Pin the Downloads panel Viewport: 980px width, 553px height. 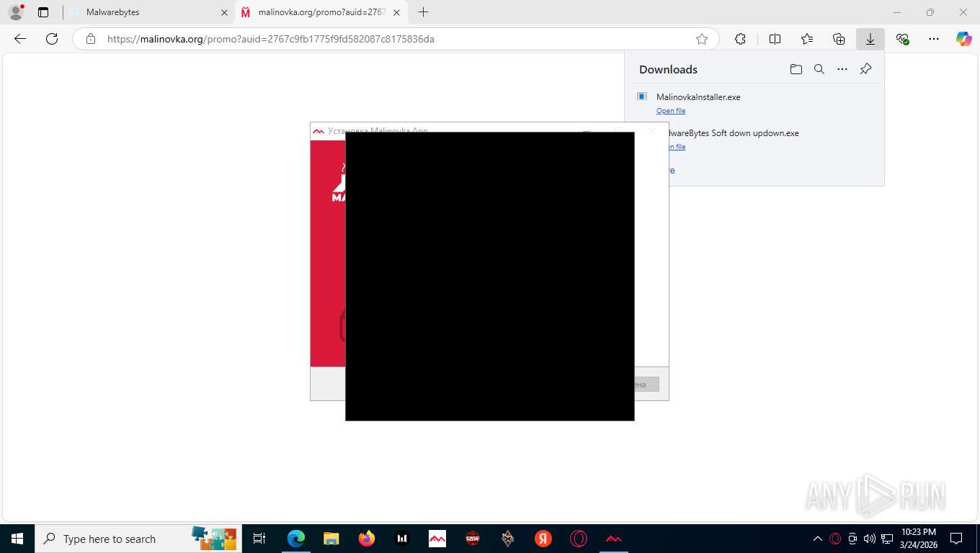[866, 69]
